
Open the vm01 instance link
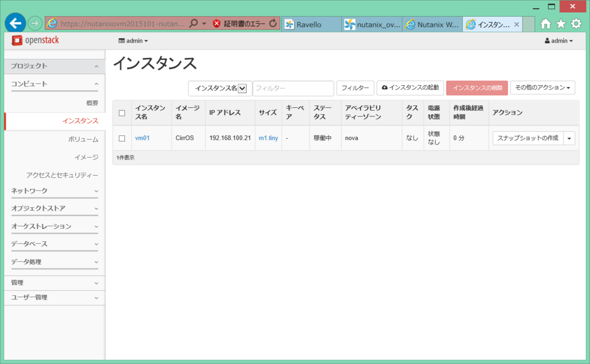click(142, 138)
